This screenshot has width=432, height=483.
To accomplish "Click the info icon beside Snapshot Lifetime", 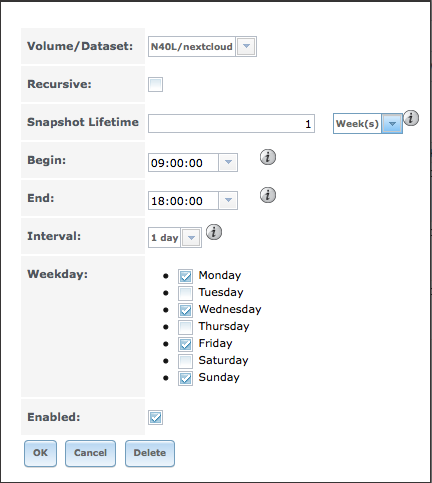I will (411, 118).
